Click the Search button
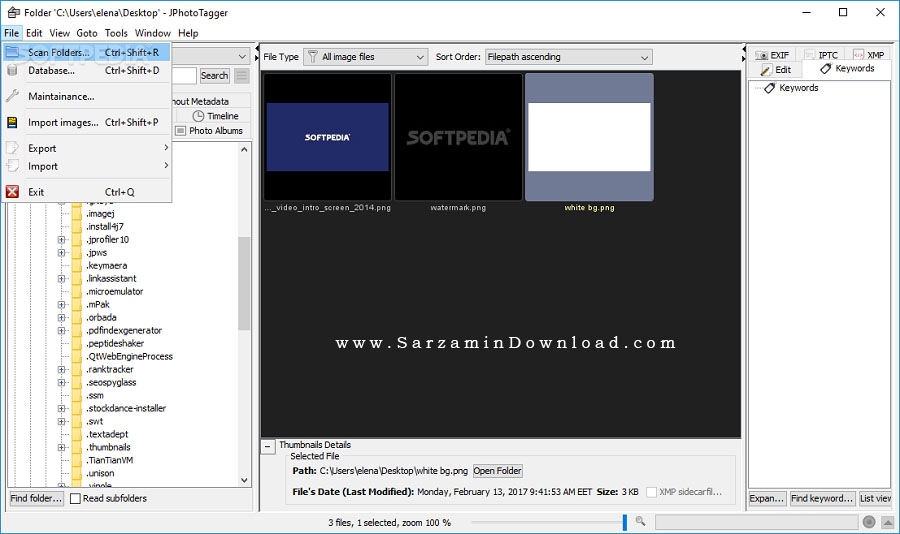The width and height of the screenshot is (900, 534). pyautogui.click(x=215, y=76)
